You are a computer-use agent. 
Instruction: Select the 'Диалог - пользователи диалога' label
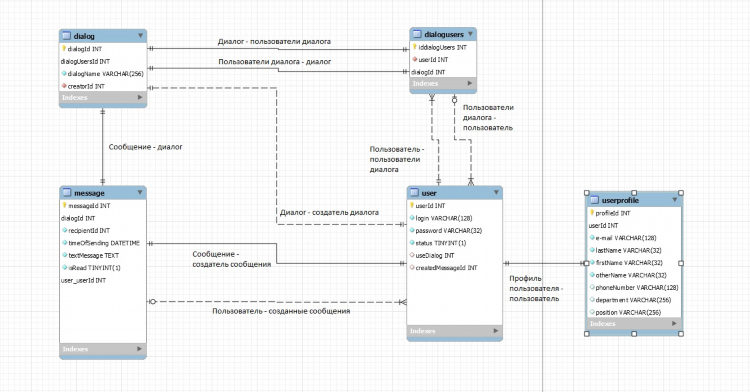click(x=274, y=42)
